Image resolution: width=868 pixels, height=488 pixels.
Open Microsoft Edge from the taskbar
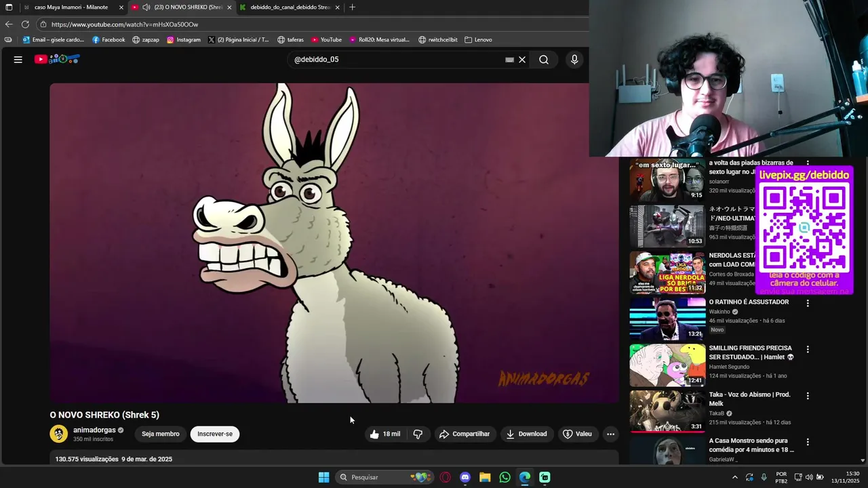tap(525, 477)
